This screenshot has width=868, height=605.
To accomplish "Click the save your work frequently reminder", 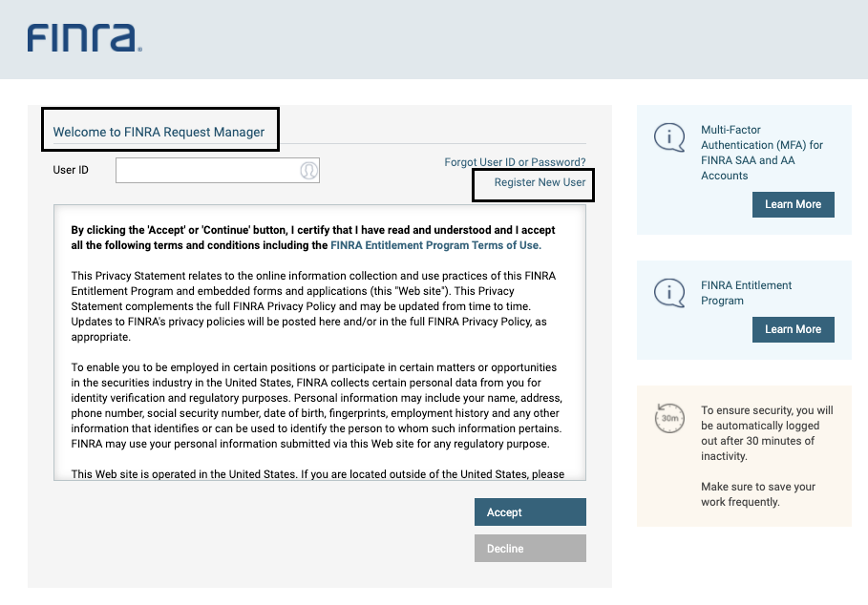I will tap(757, 494).
